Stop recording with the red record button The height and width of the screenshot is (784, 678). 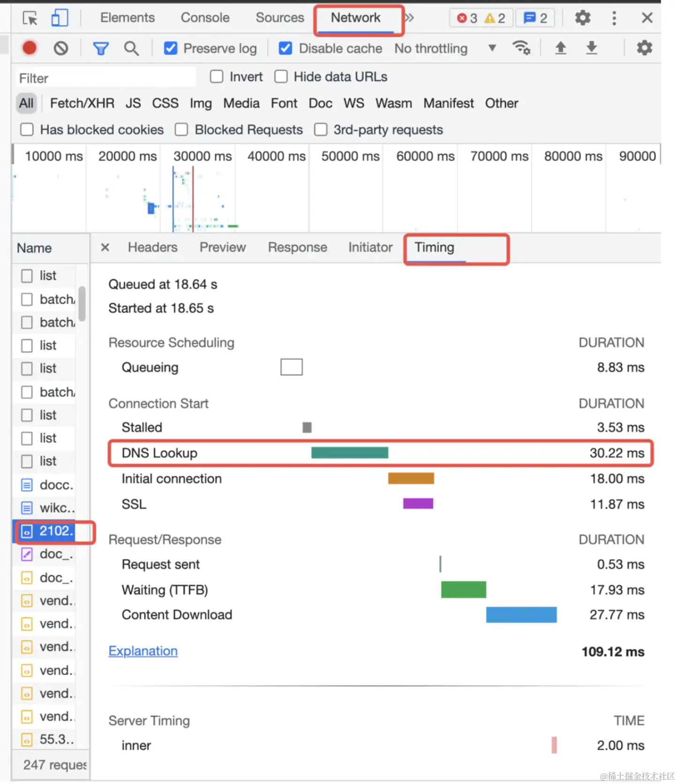30,48
